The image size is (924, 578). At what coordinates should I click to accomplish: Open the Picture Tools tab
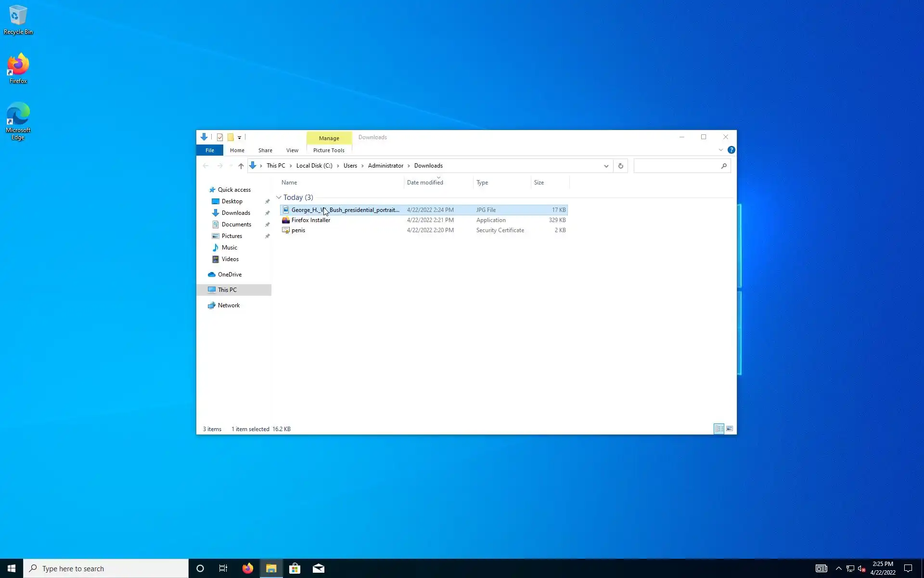[329, 150]
